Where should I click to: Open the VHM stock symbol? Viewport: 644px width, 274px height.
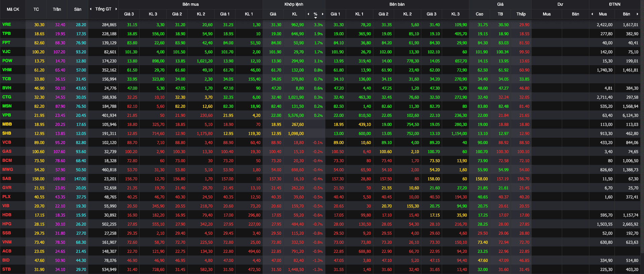pyautogui.click(x=7, y=70)
